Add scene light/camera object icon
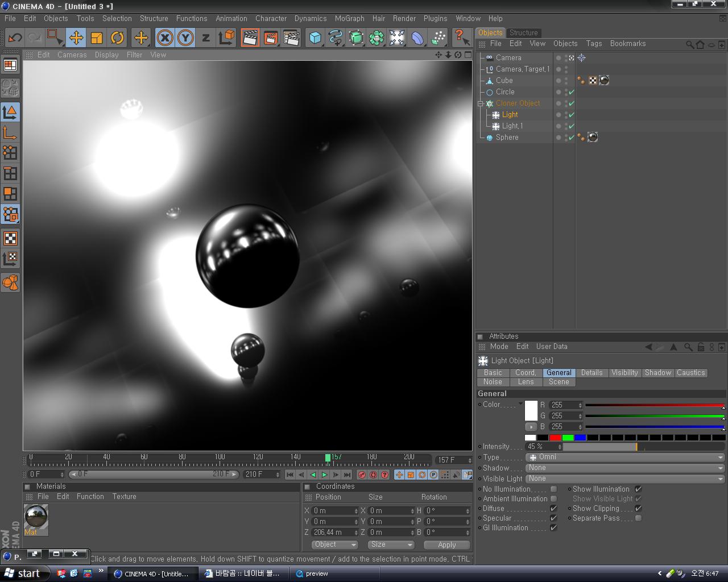This screenshot has height=582, width=728. tap(397, 38)
